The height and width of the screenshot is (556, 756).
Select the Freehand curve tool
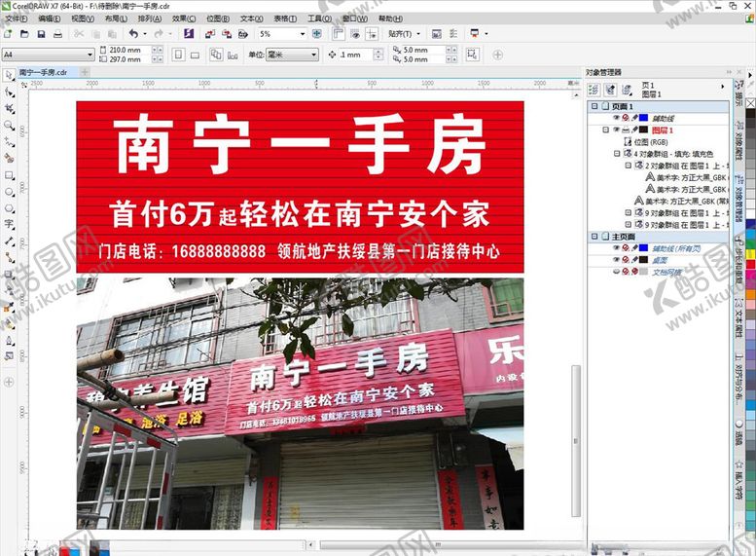tap(9, 142)
